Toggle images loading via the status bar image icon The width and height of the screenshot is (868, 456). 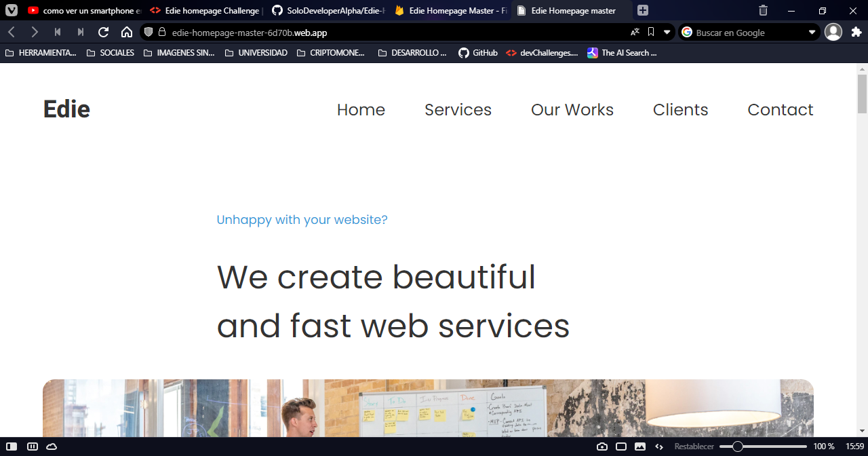639,446
